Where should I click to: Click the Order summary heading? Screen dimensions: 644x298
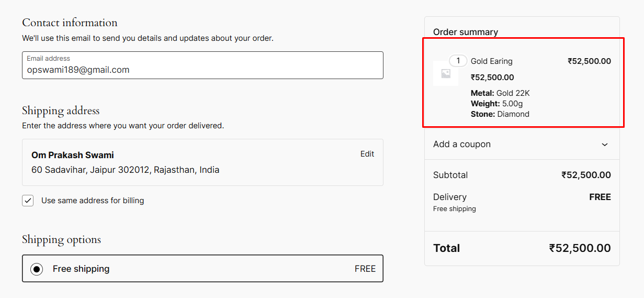tap(466, 32)
